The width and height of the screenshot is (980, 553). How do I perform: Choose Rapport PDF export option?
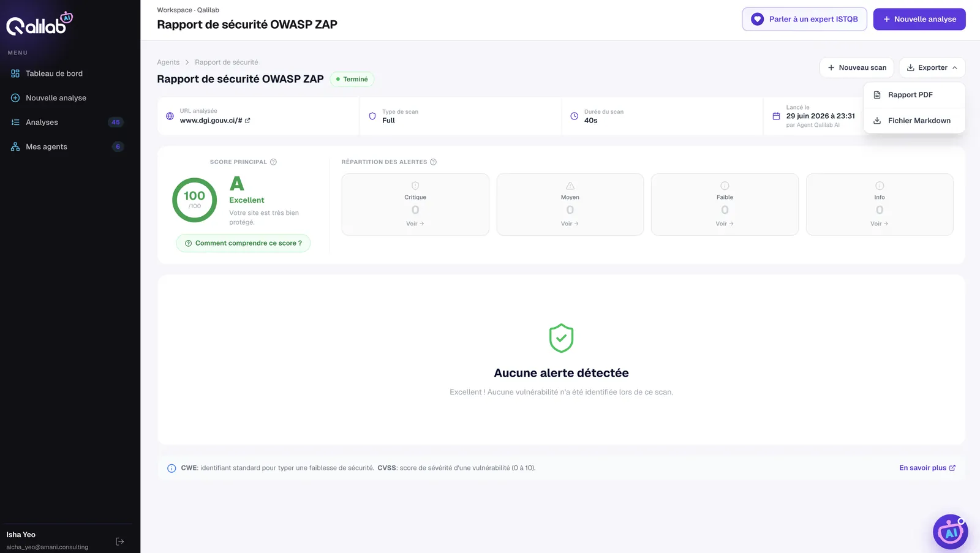(x=914, y=95)
